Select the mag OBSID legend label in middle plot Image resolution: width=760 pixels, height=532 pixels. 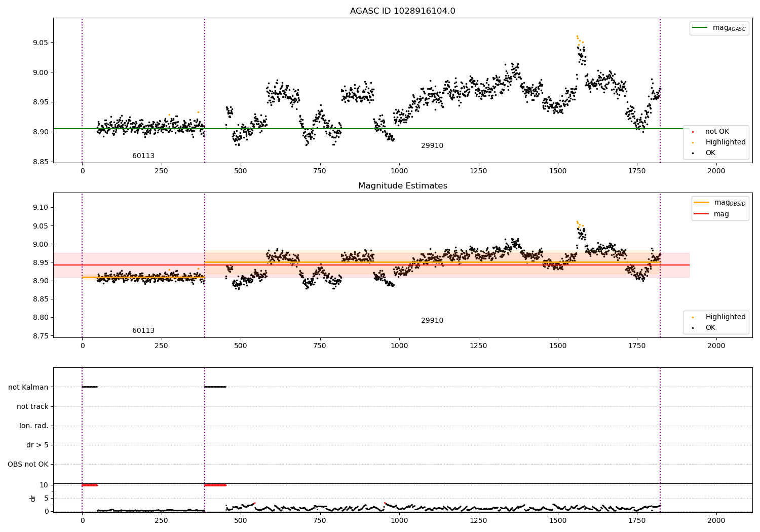pos(730,203)
